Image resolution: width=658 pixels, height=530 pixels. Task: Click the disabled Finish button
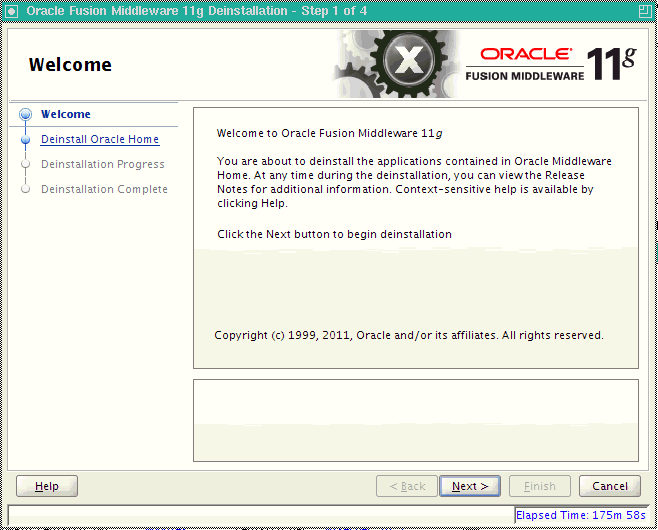click(x=540, y=486)
